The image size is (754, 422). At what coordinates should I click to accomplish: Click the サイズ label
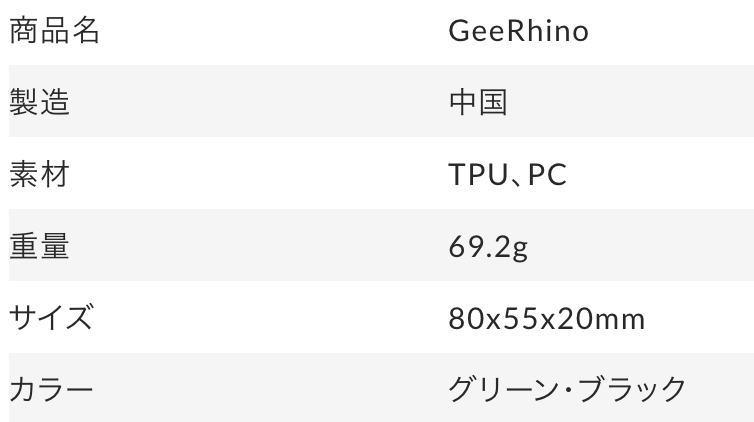point(51,318)
